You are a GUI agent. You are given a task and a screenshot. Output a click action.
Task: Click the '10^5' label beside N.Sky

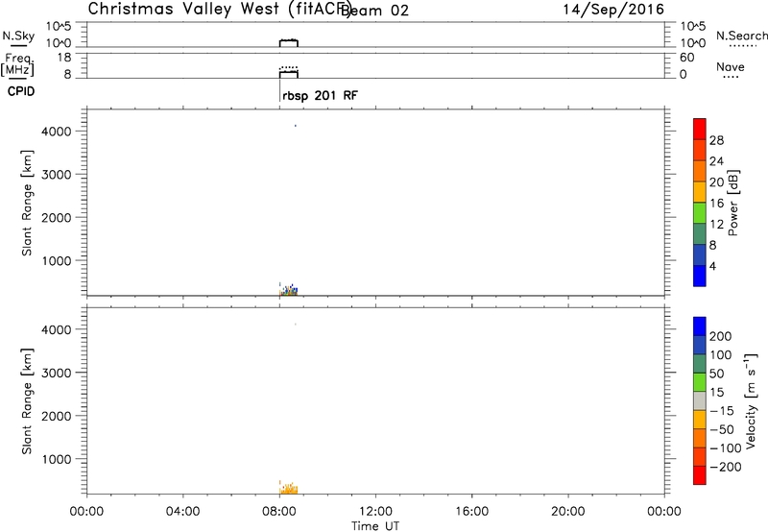[59, 27]
